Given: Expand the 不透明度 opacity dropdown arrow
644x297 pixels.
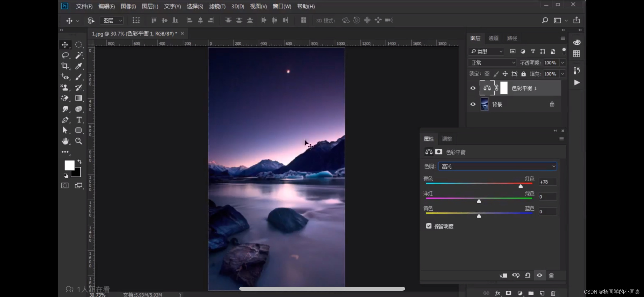Looking at the screenshot, I should 563,63.
